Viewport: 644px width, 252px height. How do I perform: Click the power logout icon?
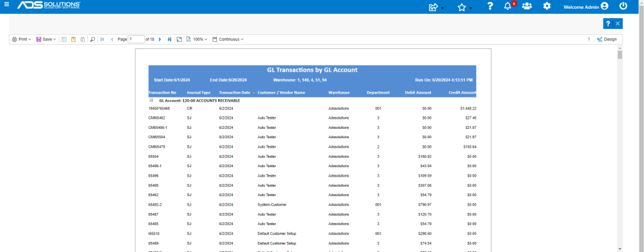tap(623, 6)
